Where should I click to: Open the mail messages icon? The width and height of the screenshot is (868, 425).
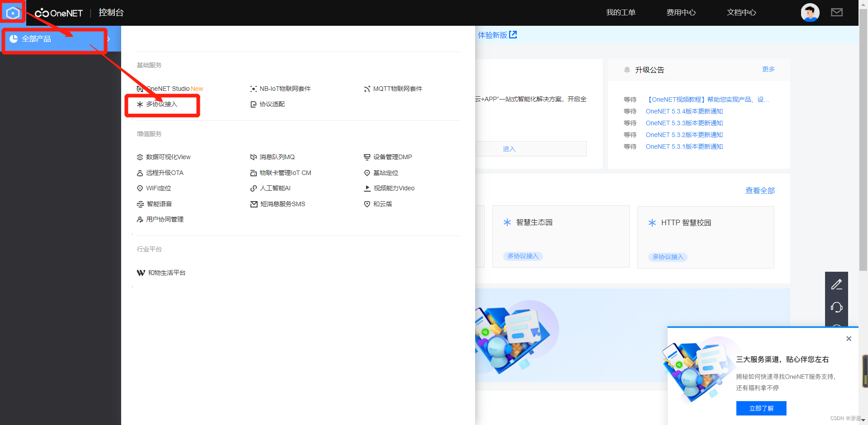click(x=837, y=13)
